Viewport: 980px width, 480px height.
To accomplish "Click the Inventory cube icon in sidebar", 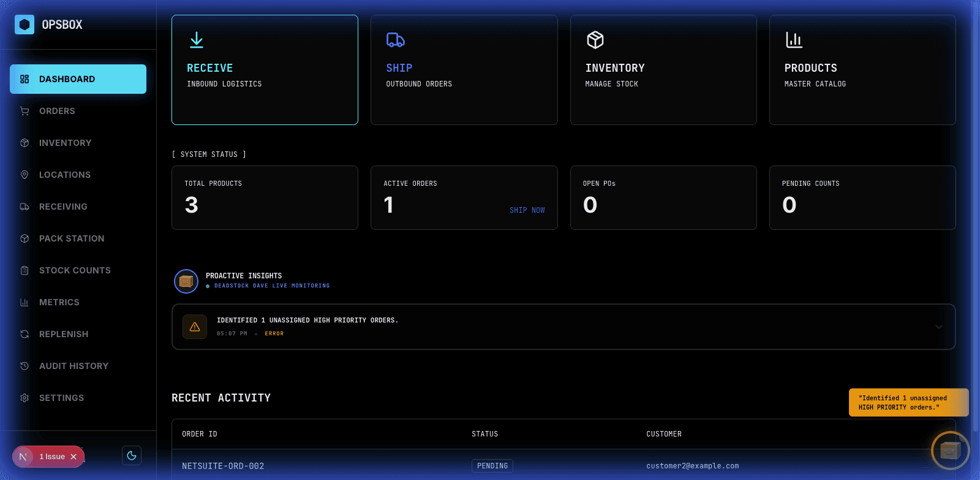I will [x=24, y=143].
